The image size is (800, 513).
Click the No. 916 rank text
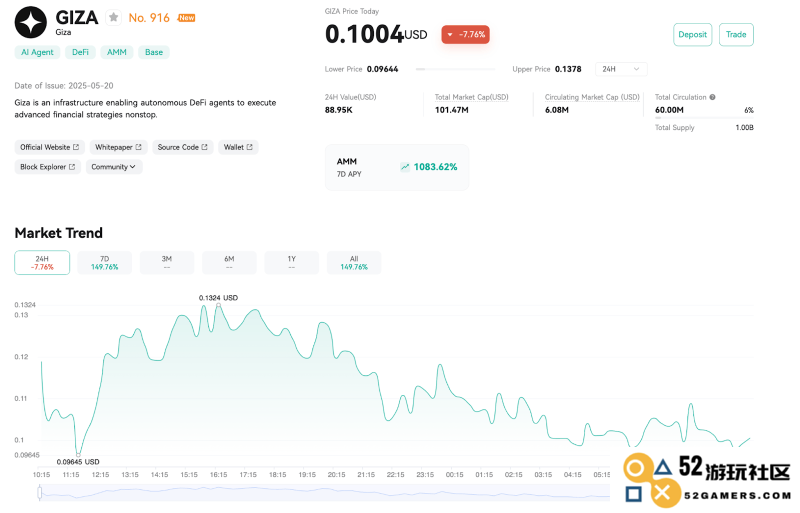tap(149, 18)
